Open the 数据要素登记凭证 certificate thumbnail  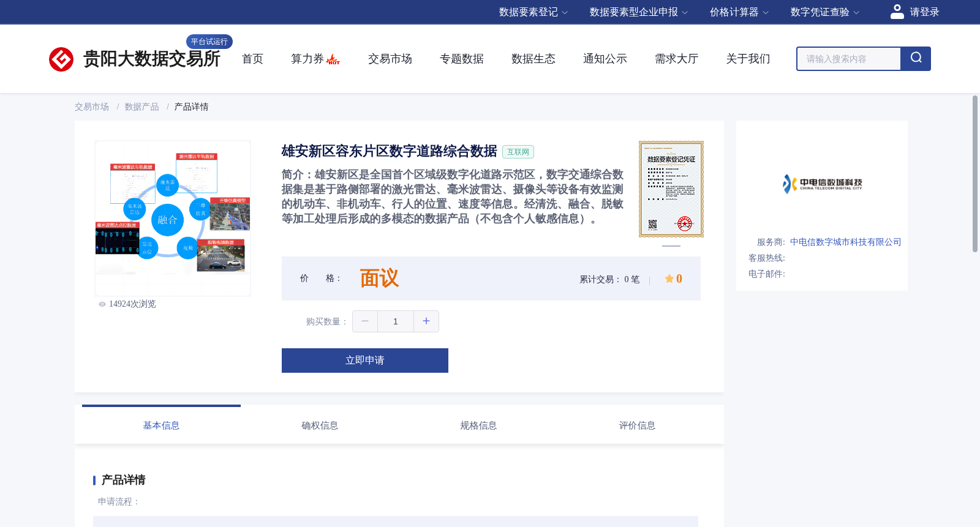671,189
